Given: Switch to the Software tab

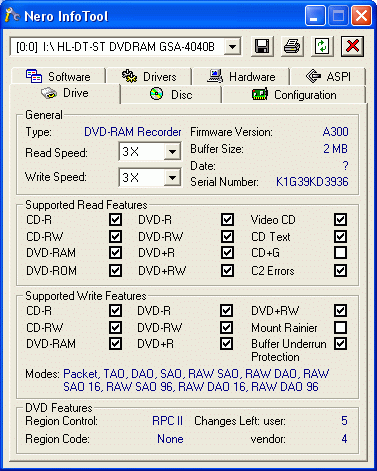Looking at the screenshot, I should pos(58,76).
